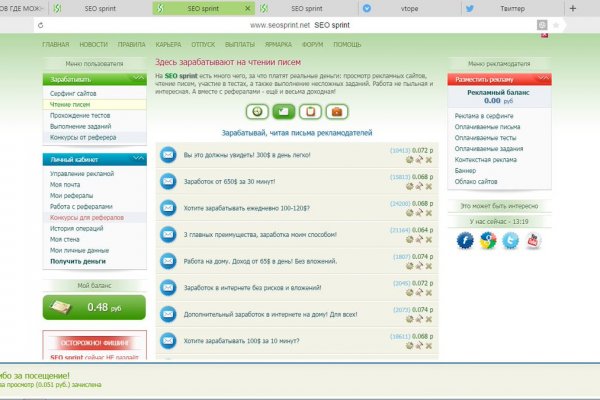Click the bookmark star in address bar
Viewport: 600px width, 400px height.
coord(558,24)
